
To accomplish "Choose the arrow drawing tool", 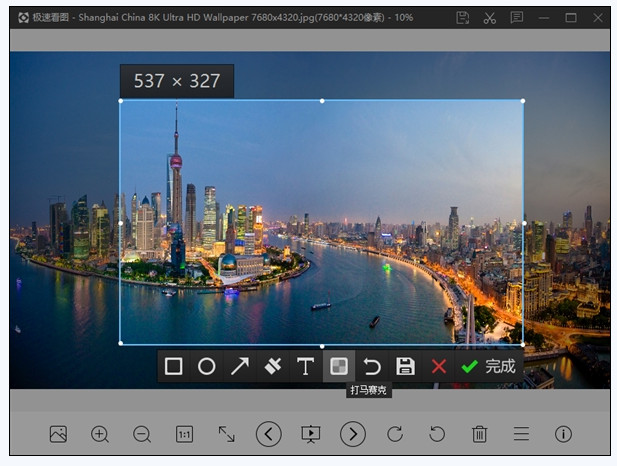I will (240, 366).
